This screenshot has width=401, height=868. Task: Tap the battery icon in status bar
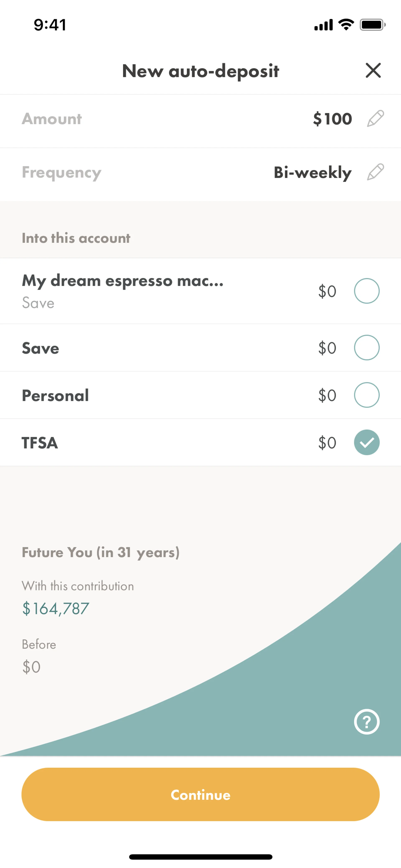[372, 25]
